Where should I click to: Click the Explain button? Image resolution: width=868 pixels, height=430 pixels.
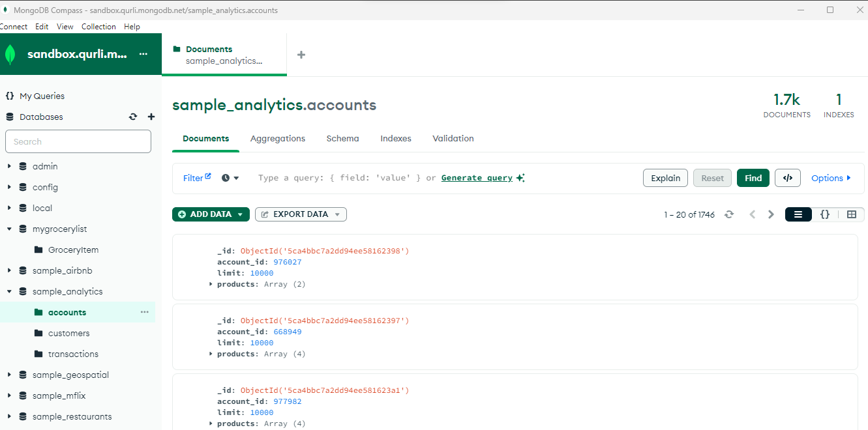[665, 178]
